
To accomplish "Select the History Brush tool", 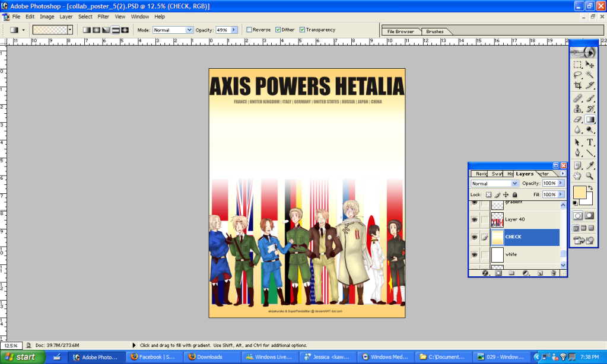I will click(590, 109).
